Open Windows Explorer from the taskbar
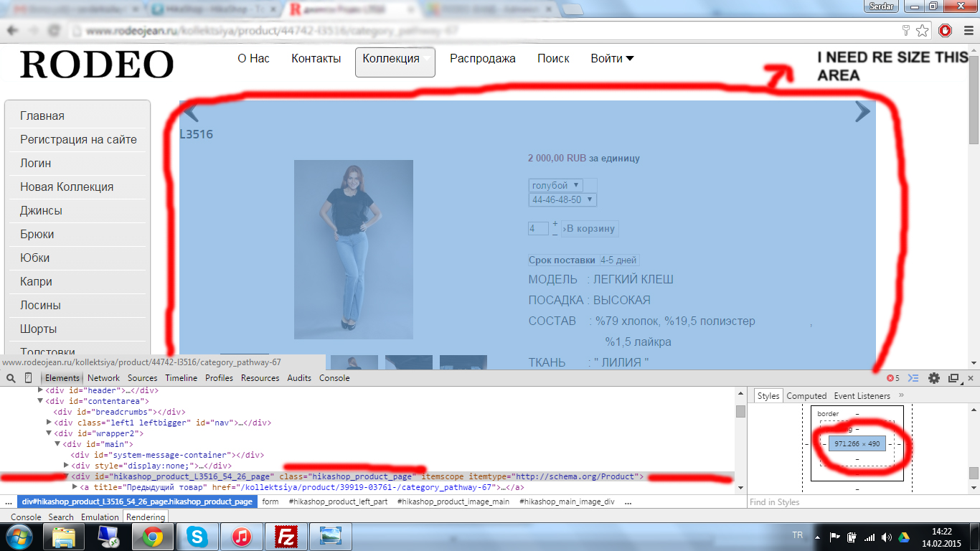The image size is (980, 551). tap(65, 536)
